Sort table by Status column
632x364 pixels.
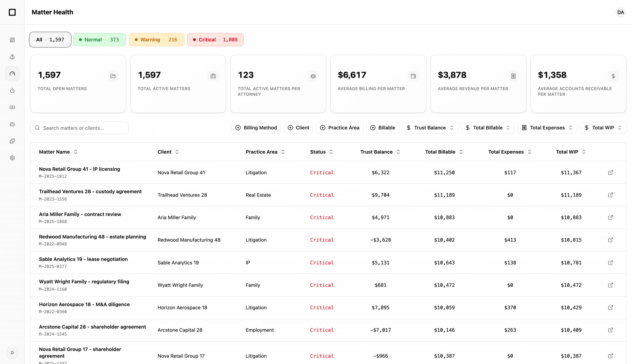point(321,152)
